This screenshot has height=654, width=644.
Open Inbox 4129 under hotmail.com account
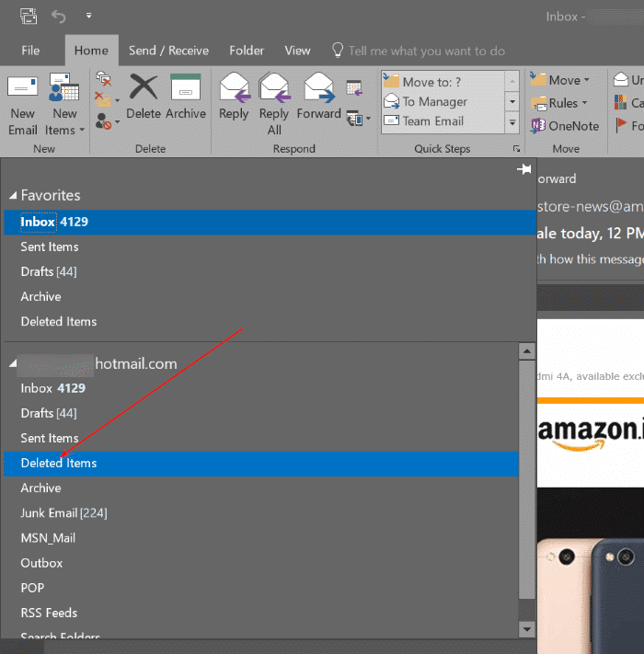point(261,388)
